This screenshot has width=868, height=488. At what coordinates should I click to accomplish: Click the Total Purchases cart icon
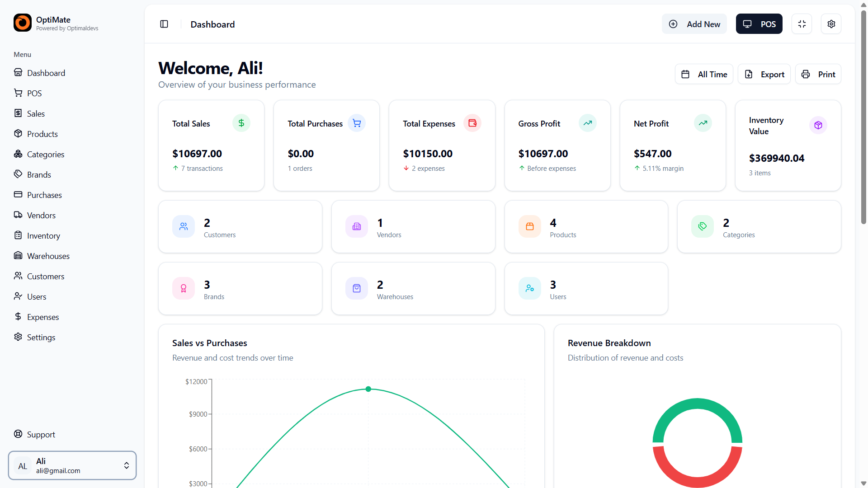click(357, 123)
